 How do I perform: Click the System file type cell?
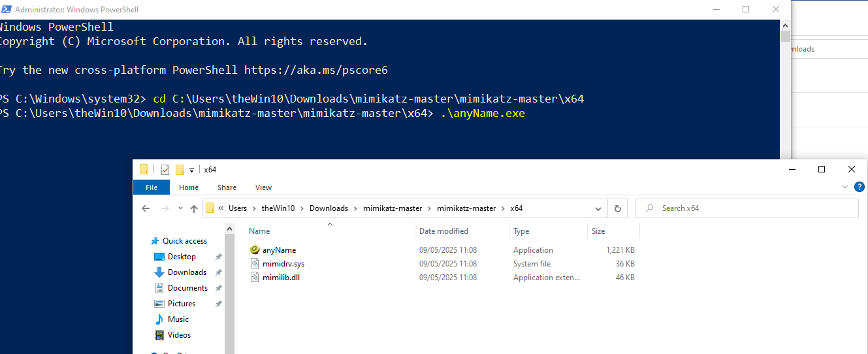(x=532, y=264)
